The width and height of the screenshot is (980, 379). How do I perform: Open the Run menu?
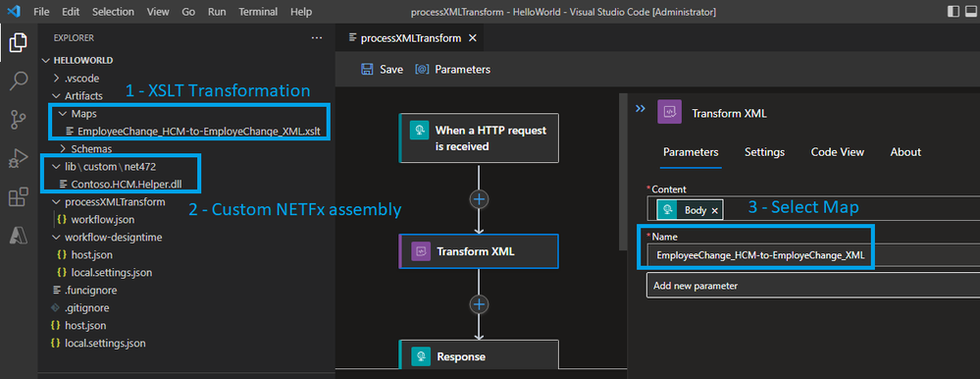[216, 12]
